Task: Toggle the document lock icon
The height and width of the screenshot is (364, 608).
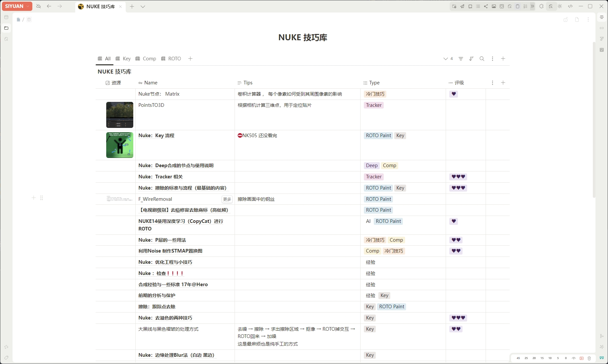Action: (x=566, y=19)
